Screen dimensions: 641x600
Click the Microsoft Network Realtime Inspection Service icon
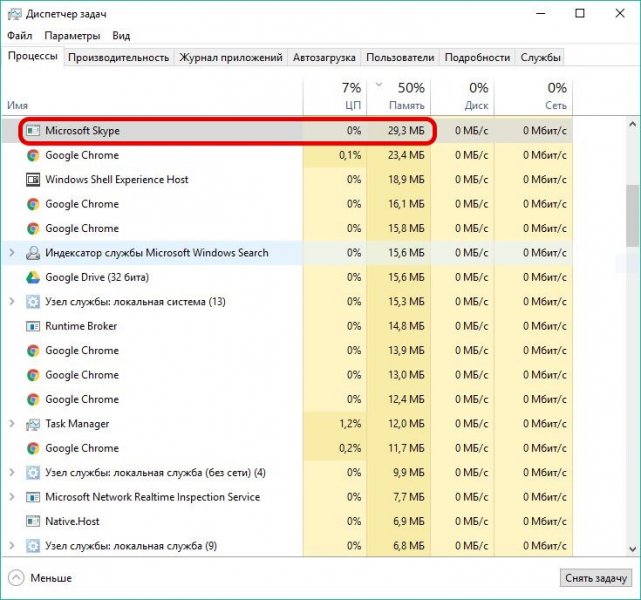pos(33,497)
